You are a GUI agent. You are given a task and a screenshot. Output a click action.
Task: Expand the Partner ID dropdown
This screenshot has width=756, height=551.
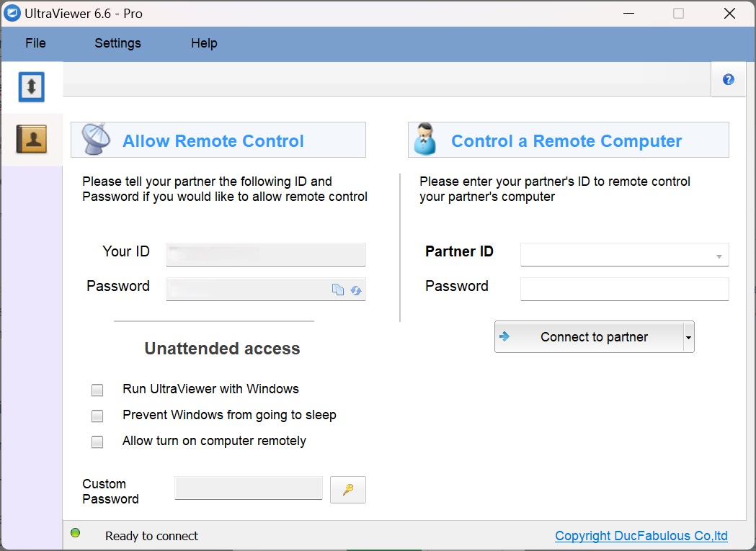point(718,254)
